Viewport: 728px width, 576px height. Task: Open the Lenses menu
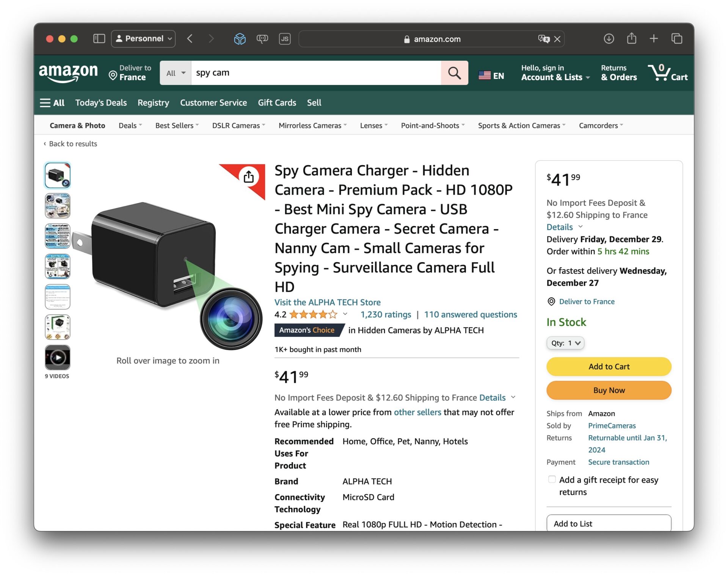point(374,126)
